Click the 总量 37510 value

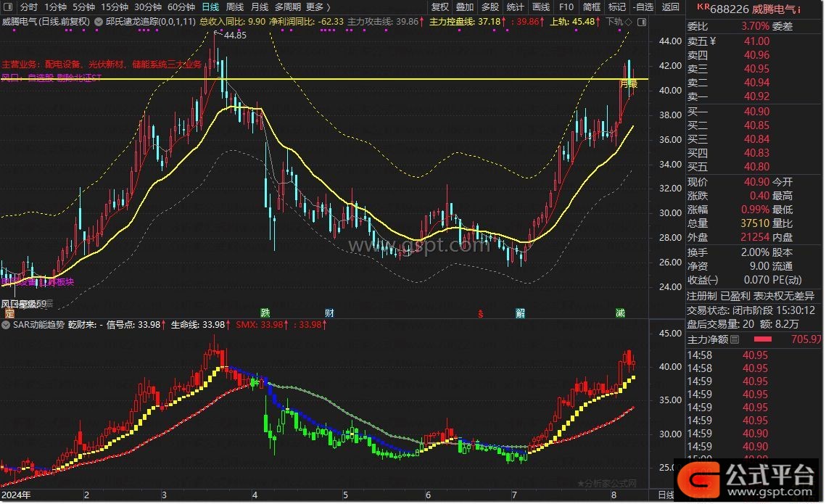[x=755, y=223]
